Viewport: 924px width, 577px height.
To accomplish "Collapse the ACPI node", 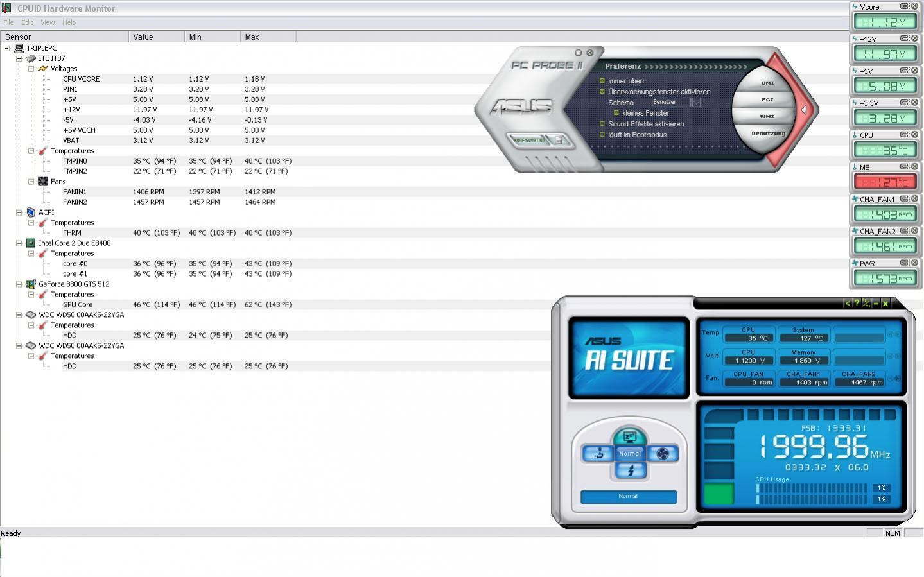I will coord(19,212).
